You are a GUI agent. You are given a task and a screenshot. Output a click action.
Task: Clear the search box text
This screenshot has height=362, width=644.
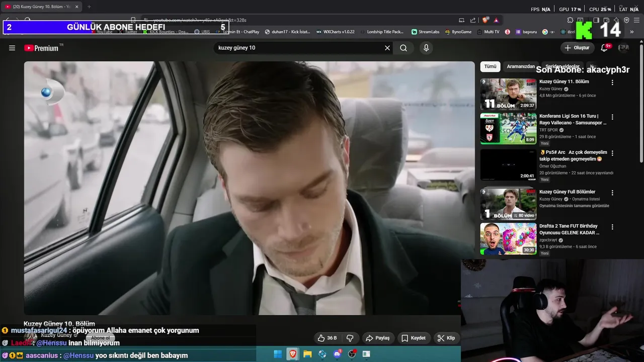pos(387,48)
